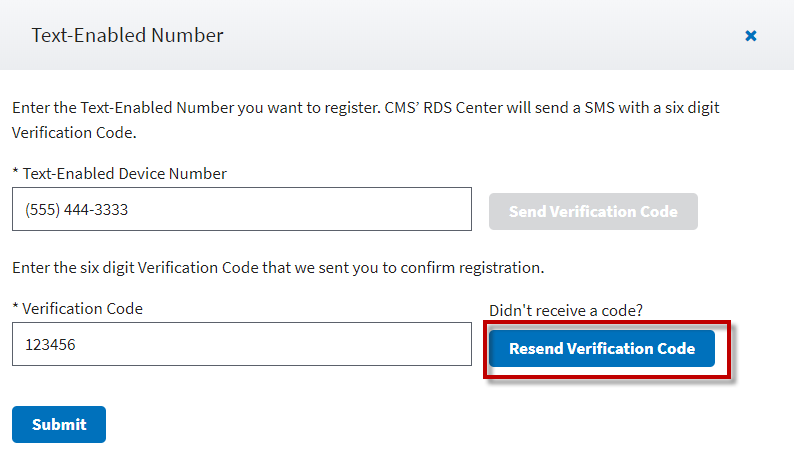Click the 'Verification Code' field label
Image resolution: width=794 pixels, height=459 pixels.
83,309
